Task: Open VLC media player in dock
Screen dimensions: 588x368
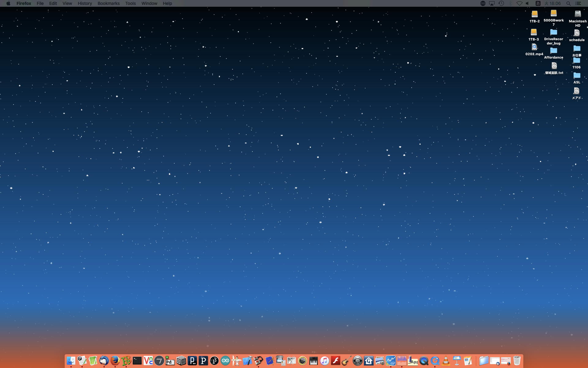Action: 446,361
